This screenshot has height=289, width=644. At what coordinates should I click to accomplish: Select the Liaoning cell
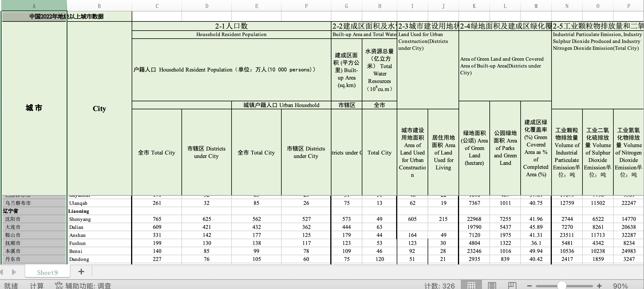tap(99, 211)
